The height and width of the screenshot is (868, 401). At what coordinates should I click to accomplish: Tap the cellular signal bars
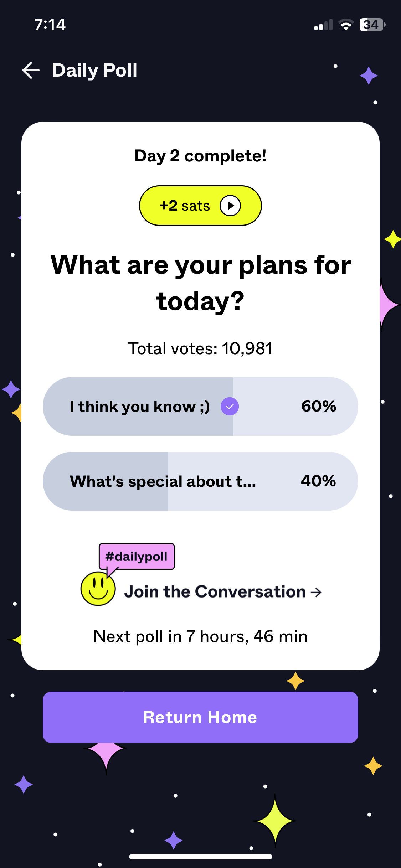[x=323, y=25]
